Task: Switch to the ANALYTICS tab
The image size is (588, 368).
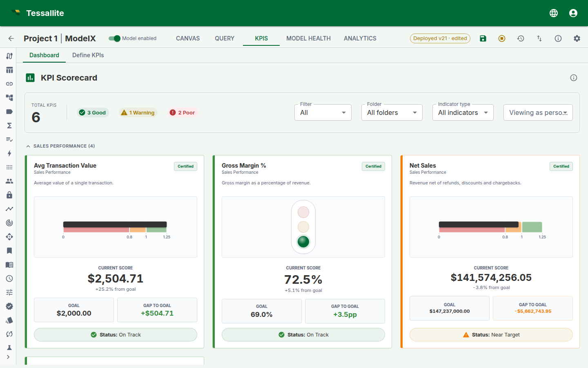Action: pos(360,38)
